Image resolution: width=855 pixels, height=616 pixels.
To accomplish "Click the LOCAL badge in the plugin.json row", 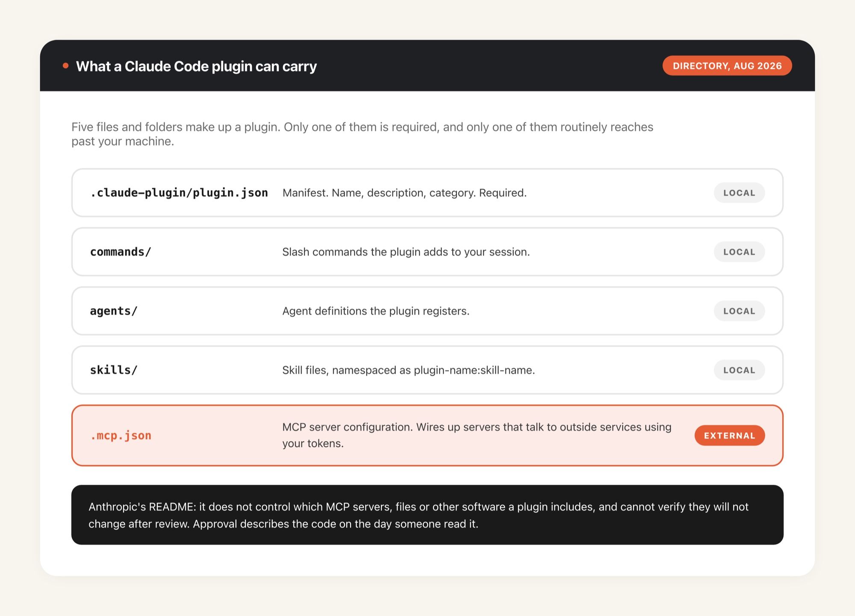I will point(739,193).
